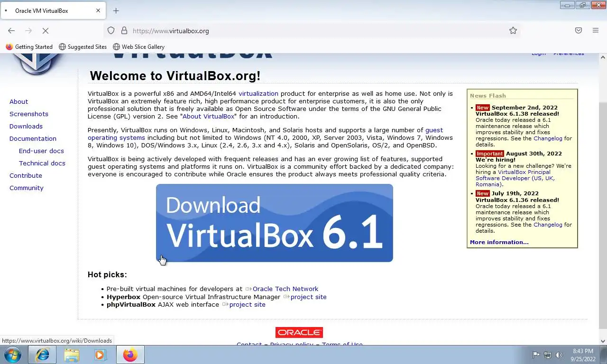Open More information news link
Screen dimensions: 607x364
pos(499,242)
